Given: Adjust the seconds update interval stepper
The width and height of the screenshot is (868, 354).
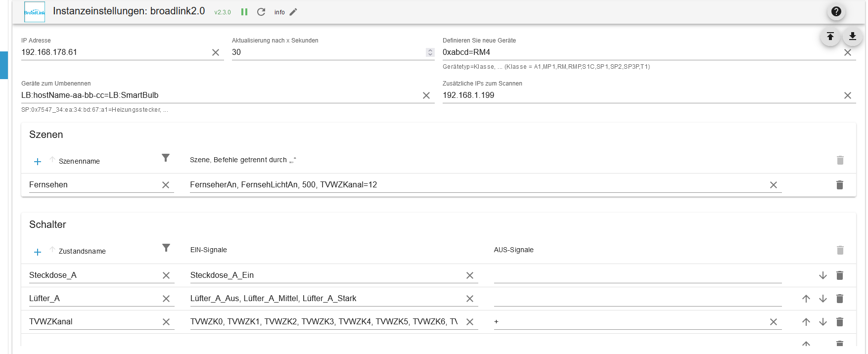Looking at the screenshot, I should pyautogui.click(x=430, y=52).
